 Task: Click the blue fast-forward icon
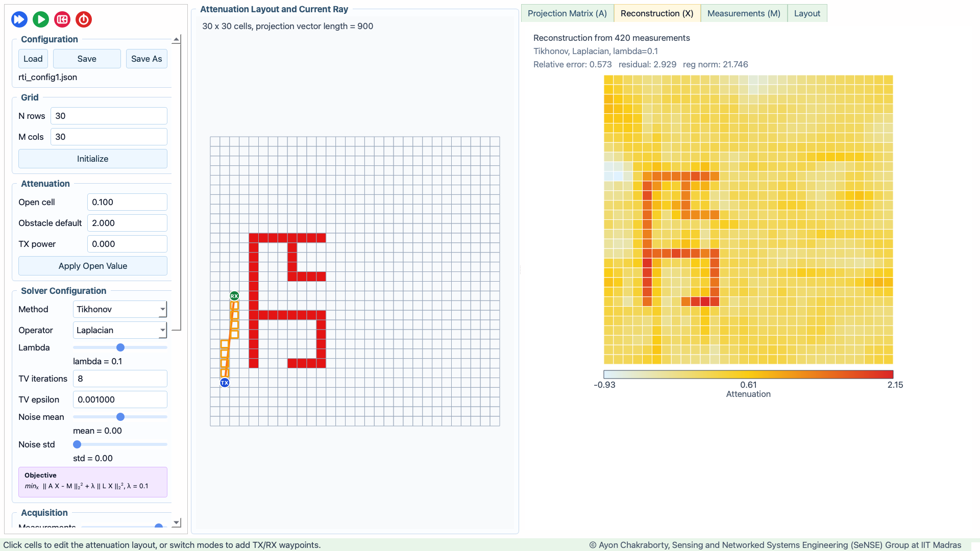click(x=19, y=19)
